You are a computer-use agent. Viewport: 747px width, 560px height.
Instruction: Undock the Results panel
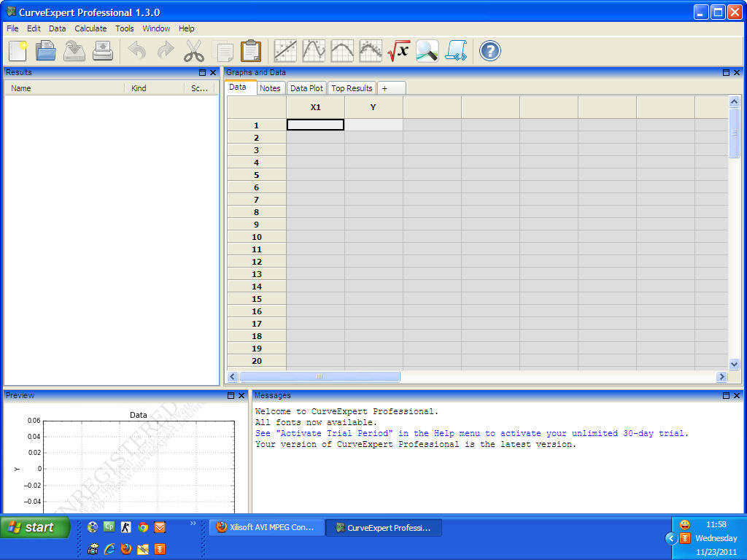[x=202, y=72]
